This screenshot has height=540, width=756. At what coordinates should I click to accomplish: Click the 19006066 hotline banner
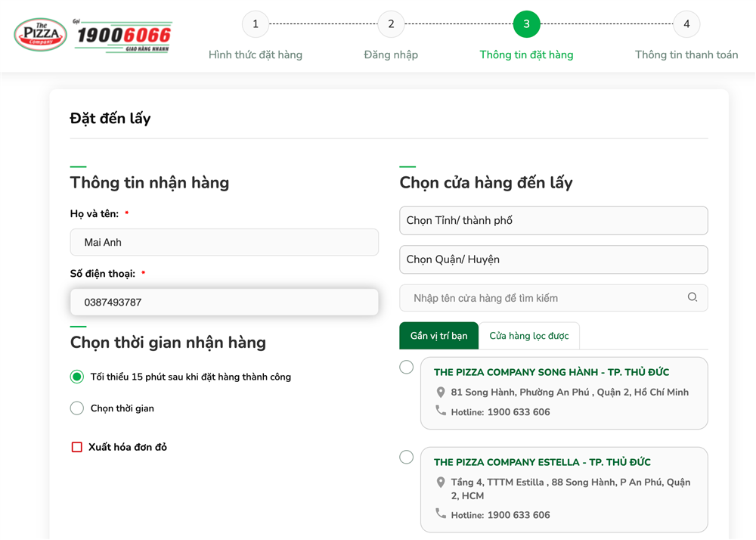coord(123,36)
